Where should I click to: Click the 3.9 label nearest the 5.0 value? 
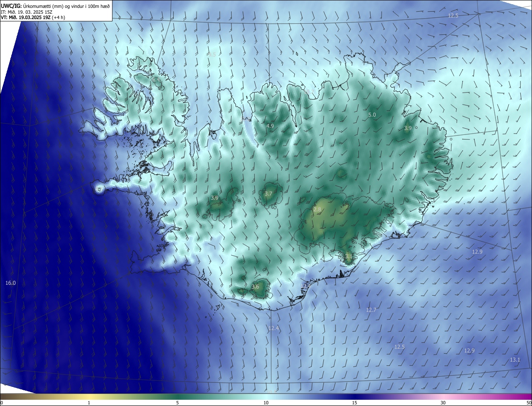click(408, 128)
